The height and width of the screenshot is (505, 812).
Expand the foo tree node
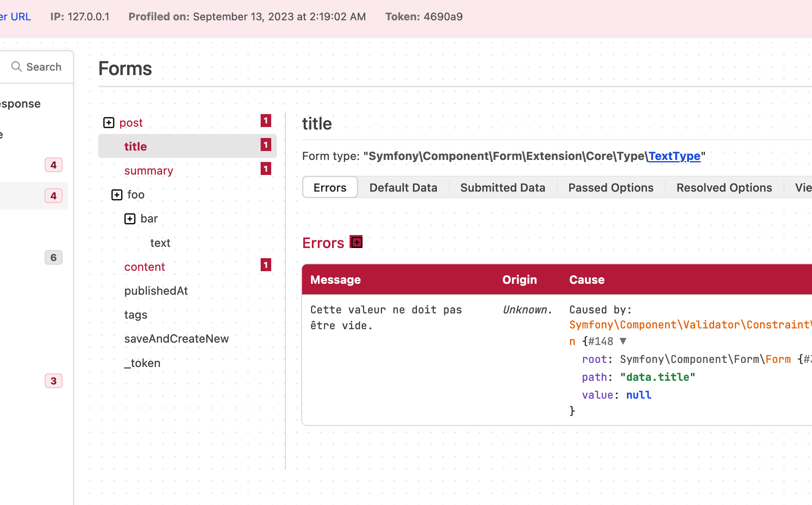(x=117, y=195)
